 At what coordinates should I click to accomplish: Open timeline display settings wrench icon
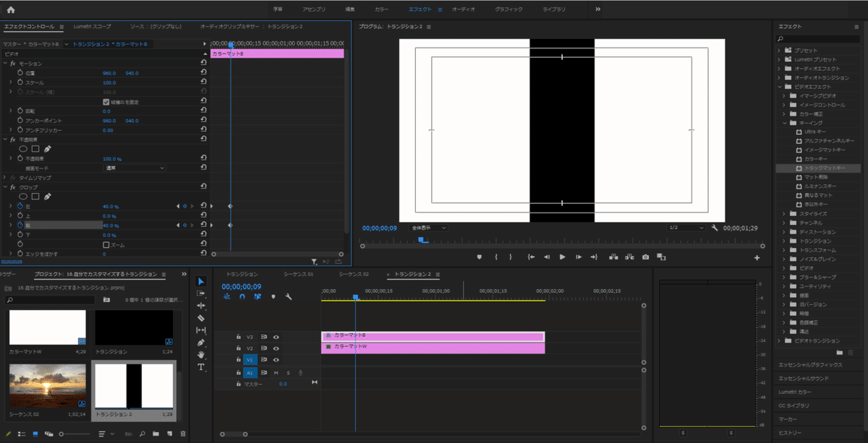pos(289,296)
